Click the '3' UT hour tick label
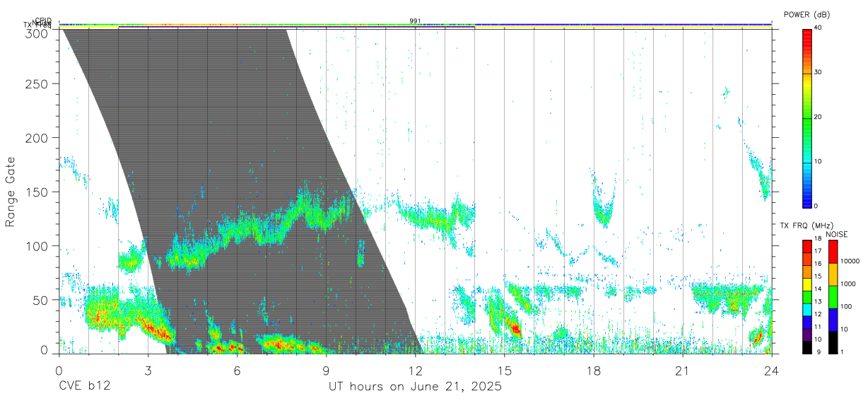 click(x=148, y=371)
